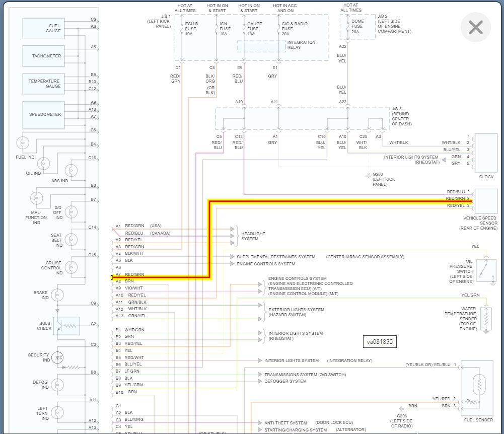Click the 'STARTING/CHARGING SYSTEM' label
This screenshot has width=504, height=434.
(x=296, y=430)
